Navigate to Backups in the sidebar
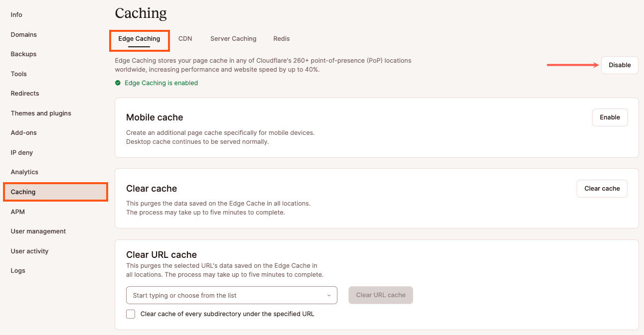Image resolution: width=644 pixels, height=335 pixels. (24, 54)
